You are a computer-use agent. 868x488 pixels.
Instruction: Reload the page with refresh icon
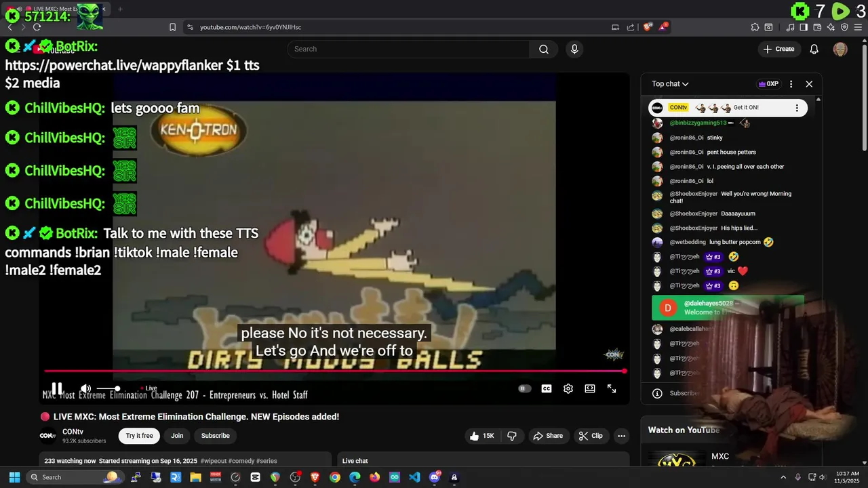37,27
